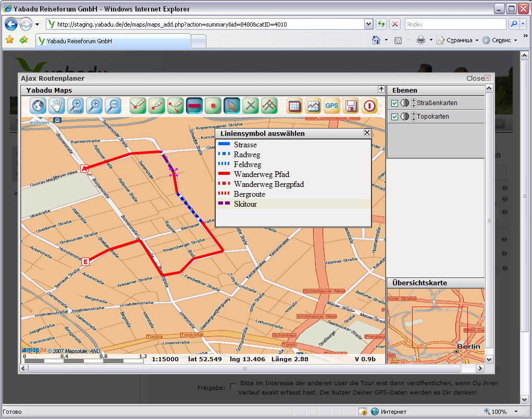
Task: Open the recent pages dropdown arrow
Action: point(38,24)
